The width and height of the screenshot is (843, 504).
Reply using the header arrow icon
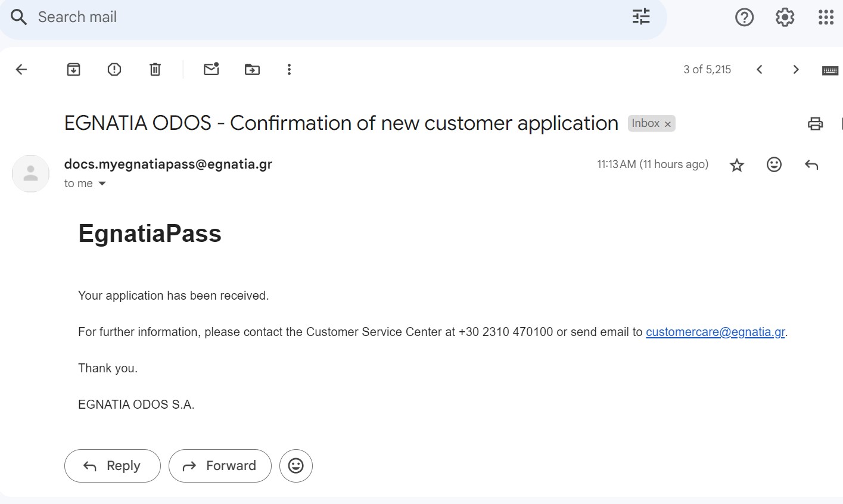point(811,165)
